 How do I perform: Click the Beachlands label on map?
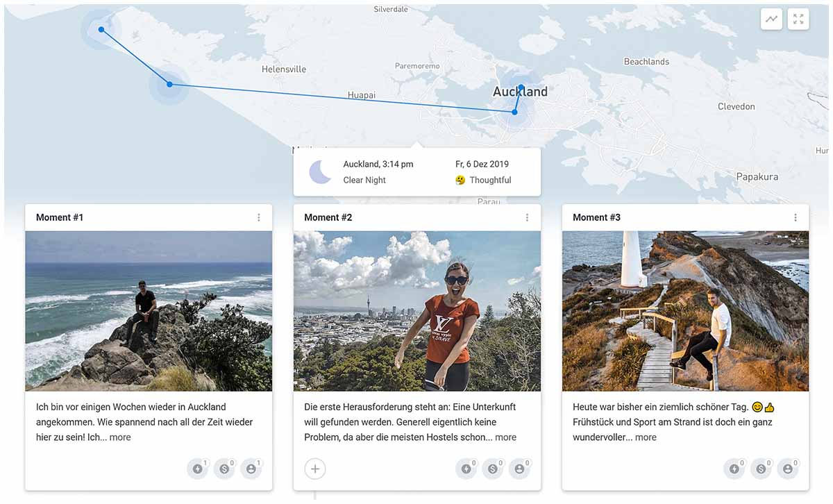coord(646,62)
